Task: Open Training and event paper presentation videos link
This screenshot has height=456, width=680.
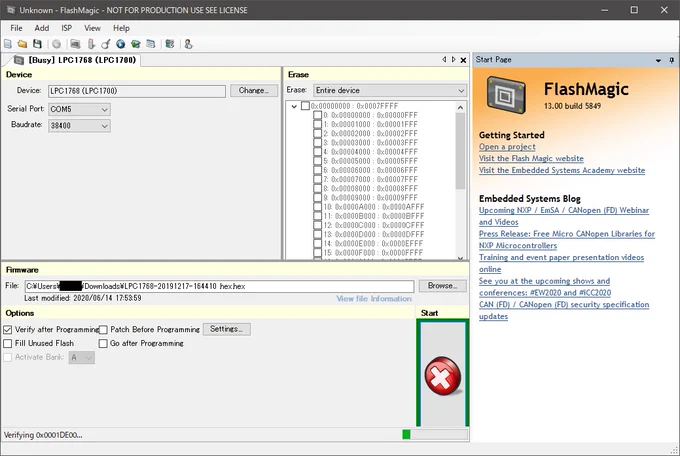Action: tap(561, 263)
